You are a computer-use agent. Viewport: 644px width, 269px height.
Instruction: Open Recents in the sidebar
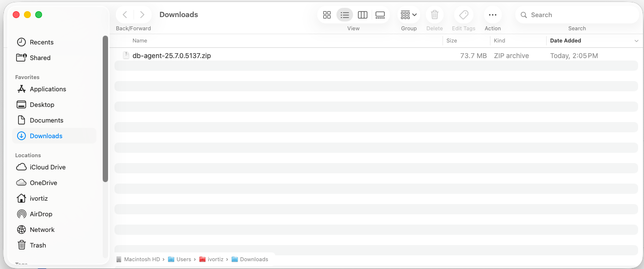42,42
